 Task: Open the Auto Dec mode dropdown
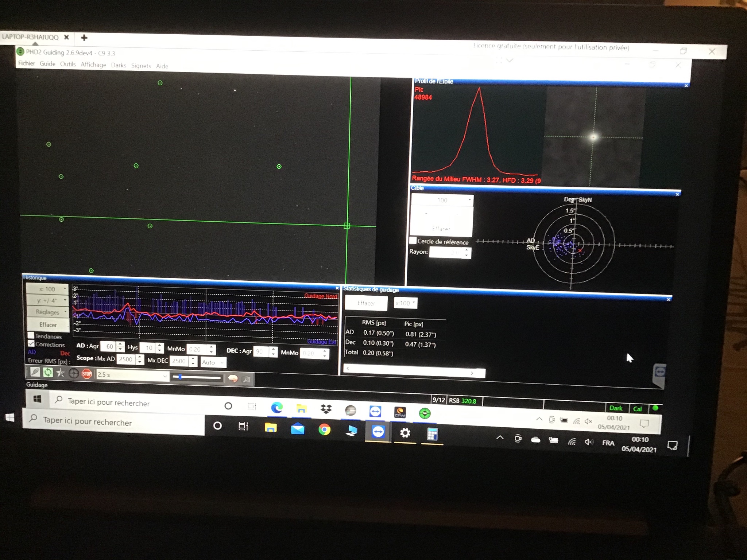(213, 362)
